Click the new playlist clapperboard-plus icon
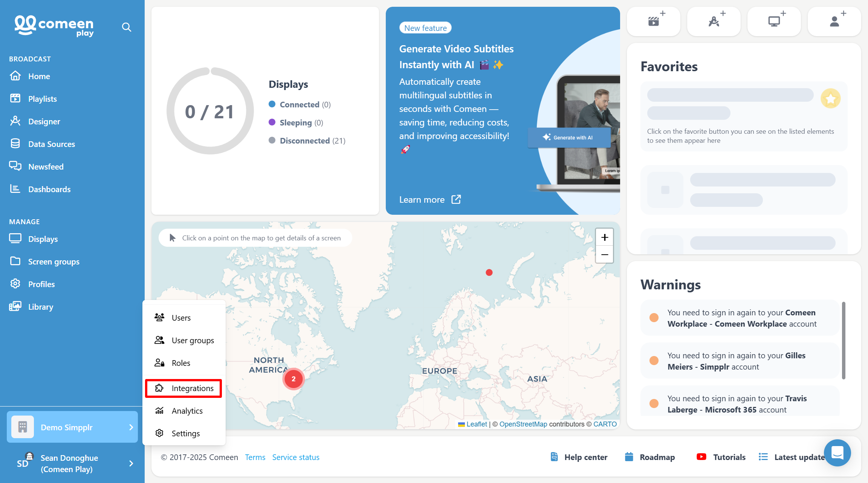Screen dimensions: 868x483 [654, 21]
